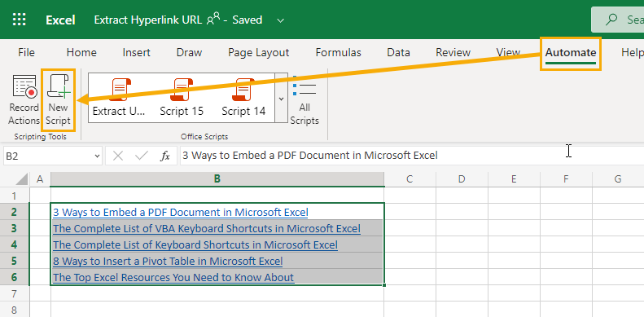644x317 pixels.
Task: Click the Search box
Action: point(618,20)
